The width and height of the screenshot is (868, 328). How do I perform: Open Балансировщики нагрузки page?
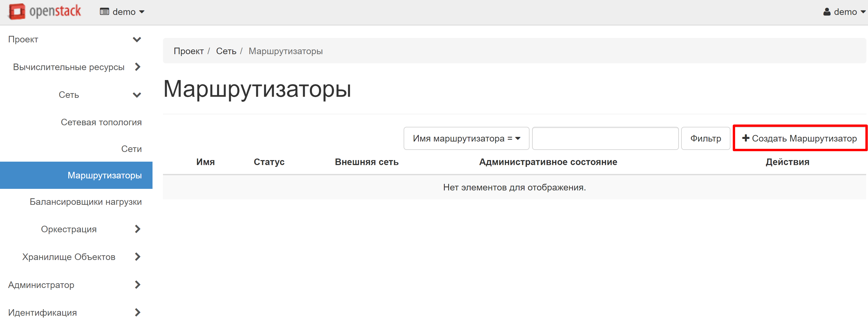[x=86, y=202]
